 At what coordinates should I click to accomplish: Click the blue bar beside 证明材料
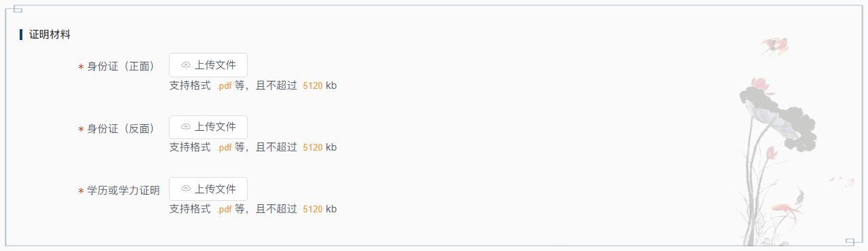[21, 35]
